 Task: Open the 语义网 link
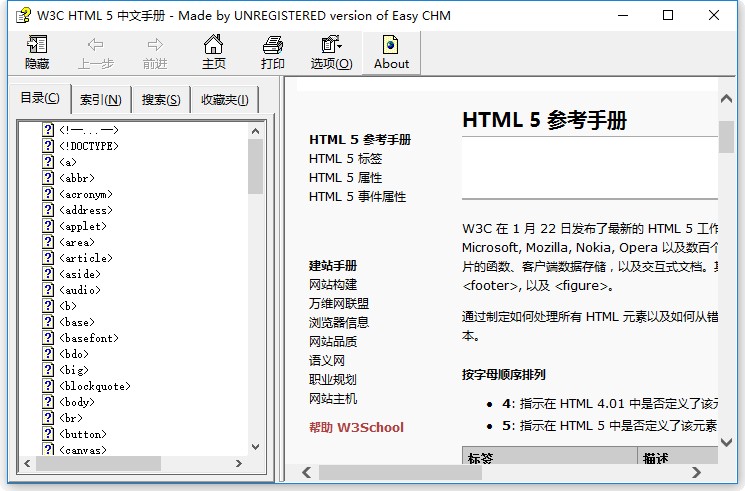327,361
